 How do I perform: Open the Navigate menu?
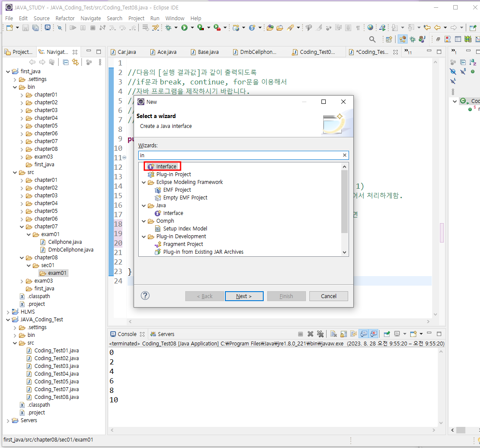[x=90, y=19]
